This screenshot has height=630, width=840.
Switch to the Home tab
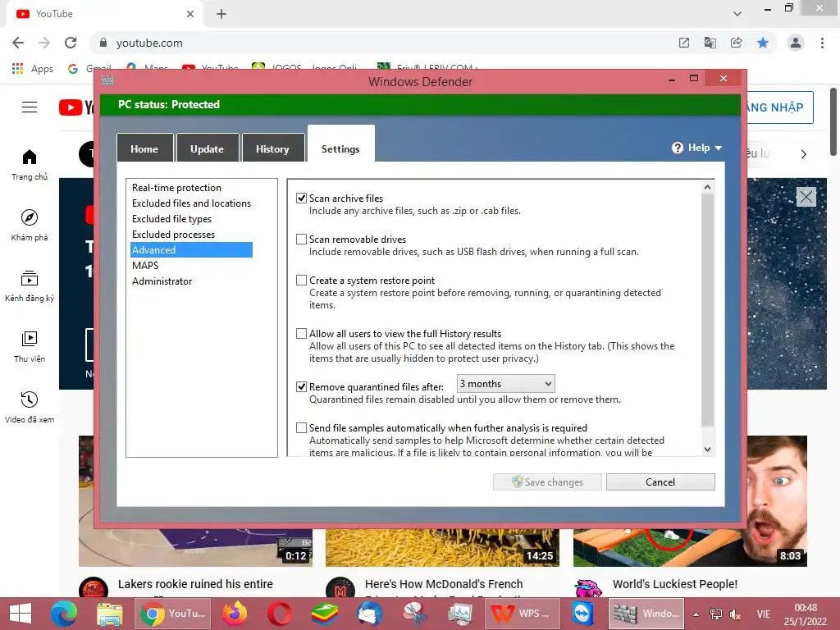[x=144, y=148]
